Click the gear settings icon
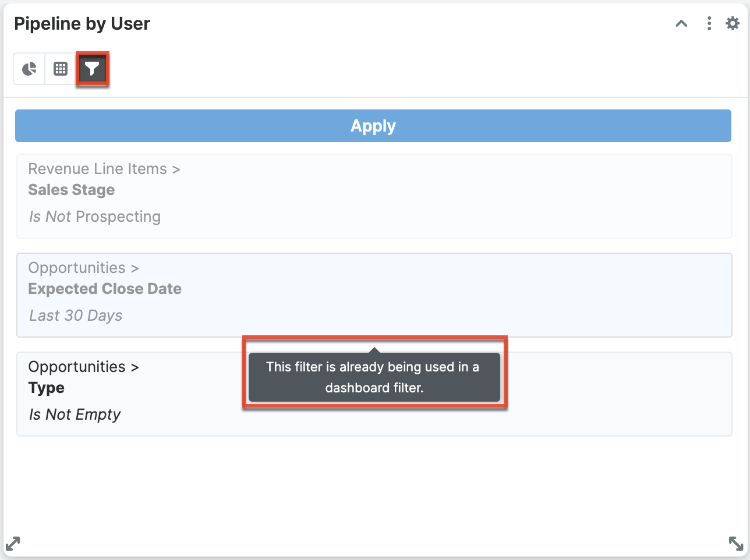The height and width of the screenshot is (560, 750). click(x=732, y=24)
